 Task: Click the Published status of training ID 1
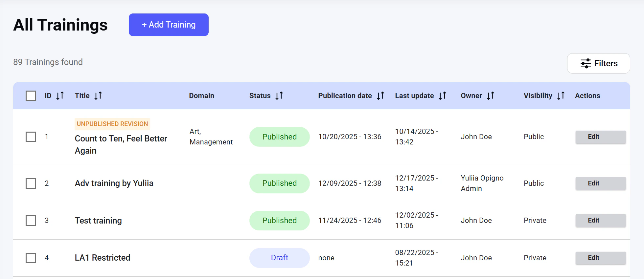[279, 137]
